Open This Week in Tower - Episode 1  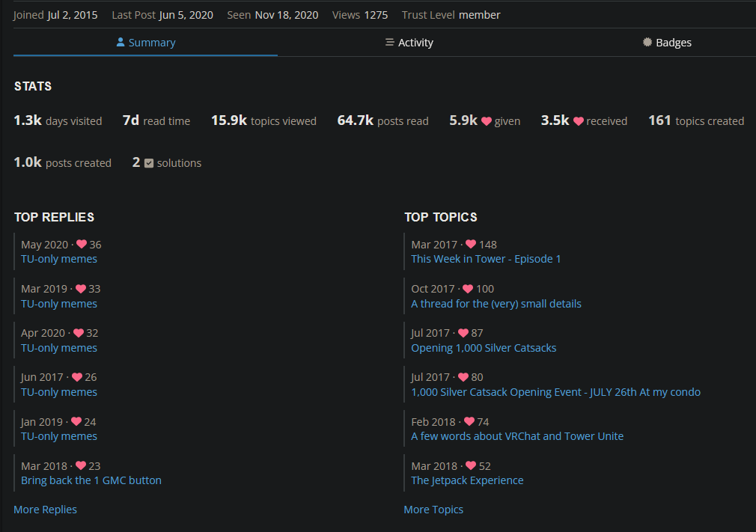(486, 259)
